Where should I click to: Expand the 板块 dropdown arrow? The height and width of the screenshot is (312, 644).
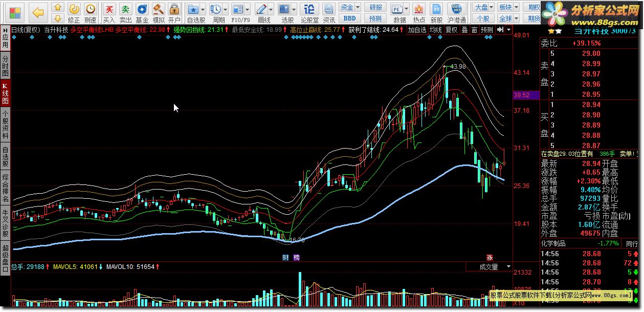point(516,7)
